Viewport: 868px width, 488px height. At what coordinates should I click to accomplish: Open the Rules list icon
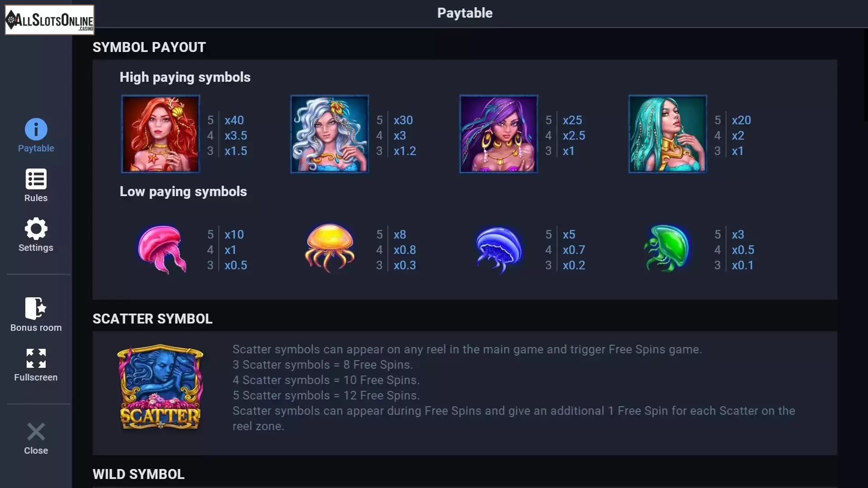coord(36,179)
